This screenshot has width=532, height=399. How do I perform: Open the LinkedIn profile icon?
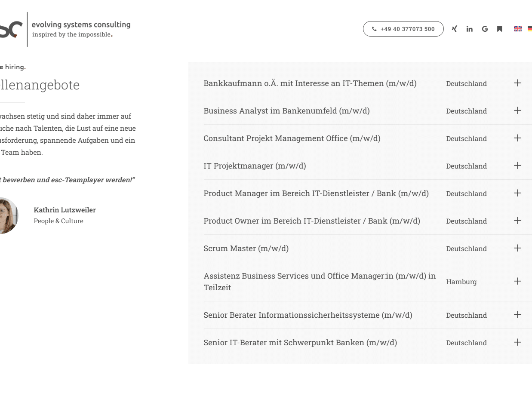click(469, 29)
